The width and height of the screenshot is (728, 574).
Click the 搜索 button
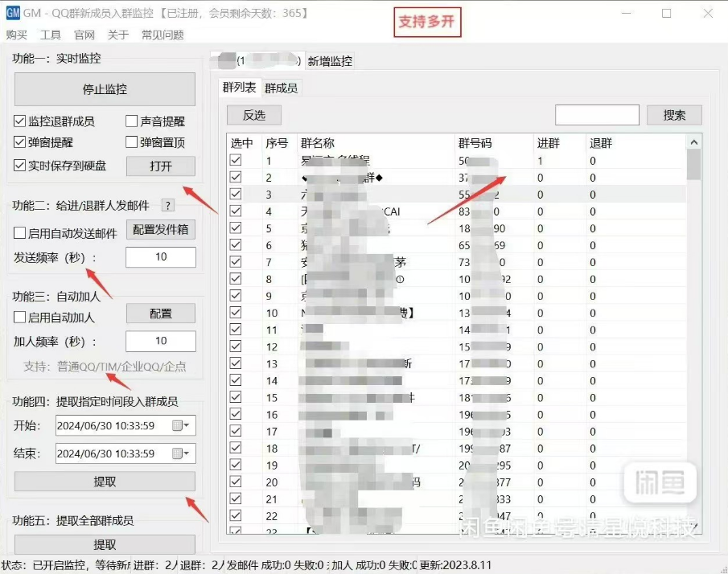pyautogui.click(x=674, y=115)
